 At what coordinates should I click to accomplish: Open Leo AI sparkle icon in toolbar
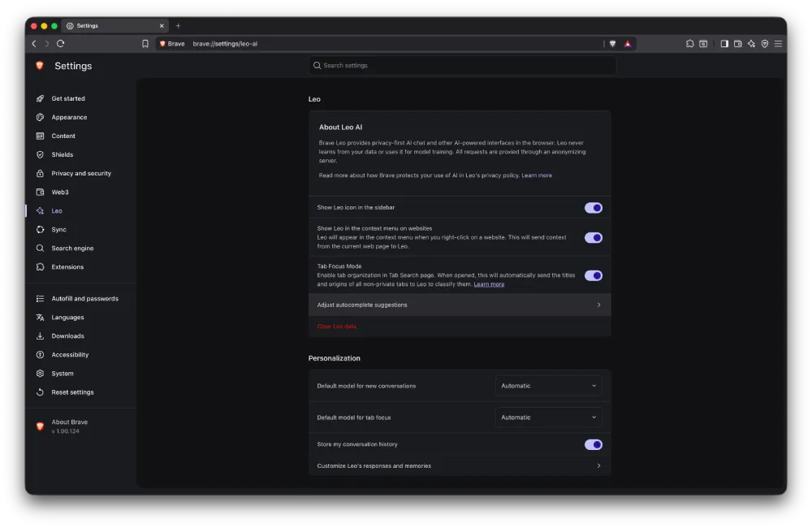[x=751, y=44]
